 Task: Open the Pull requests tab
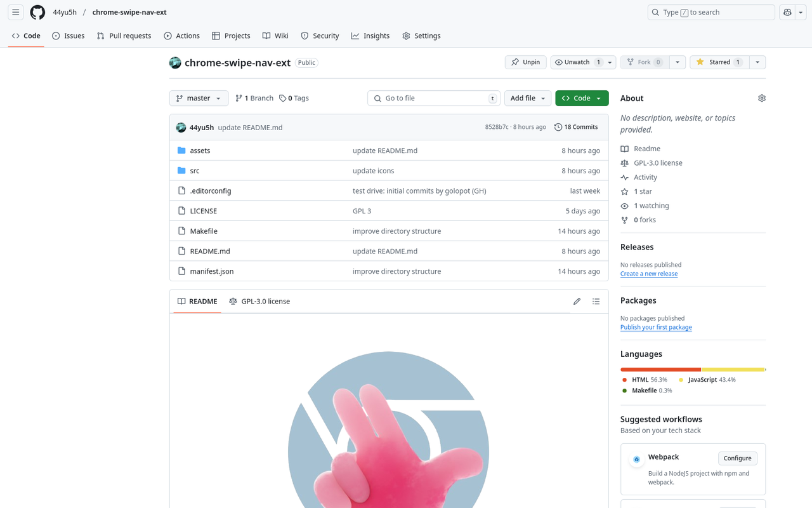[x=124, y=36]
